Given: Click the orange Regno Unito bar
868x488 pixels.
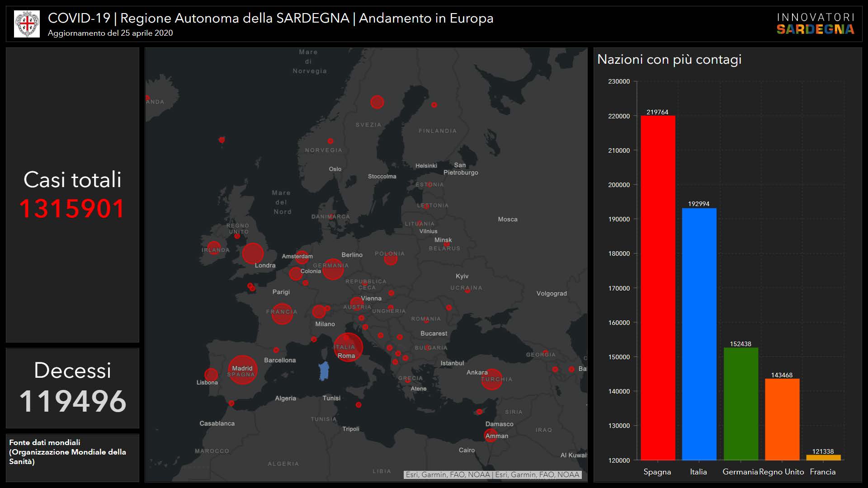Looking at the screenshot, I should click(782, 419).
